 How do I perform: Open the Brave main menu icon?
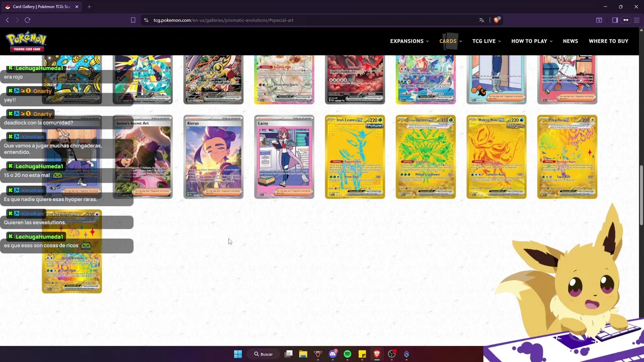[x=636, y=20]
